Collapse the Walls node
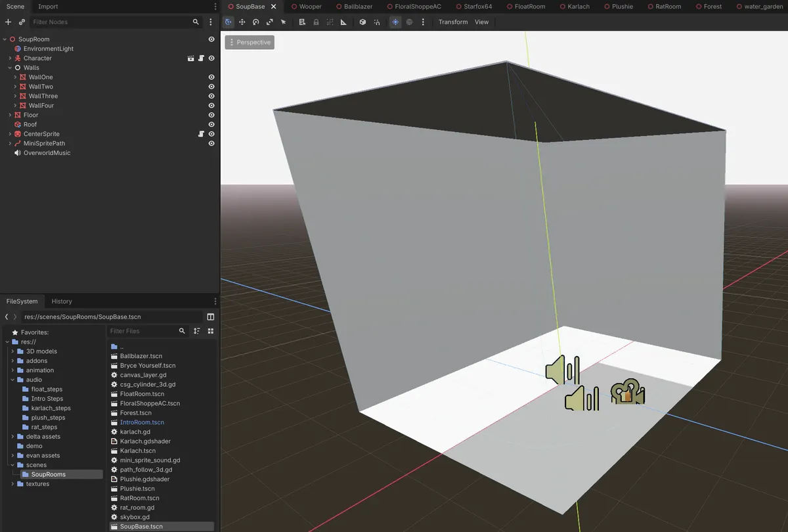The image size is (788, 532). [x=10, y=68]
